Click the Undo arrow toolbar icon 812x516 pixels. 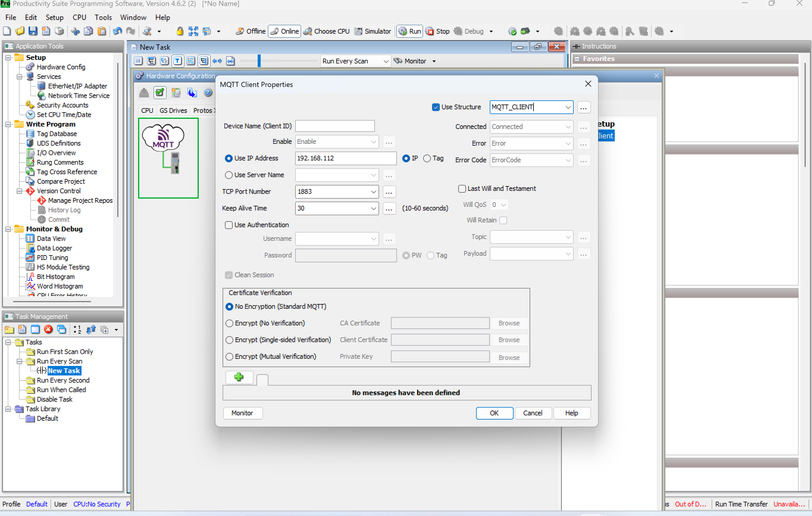point(117,31)
